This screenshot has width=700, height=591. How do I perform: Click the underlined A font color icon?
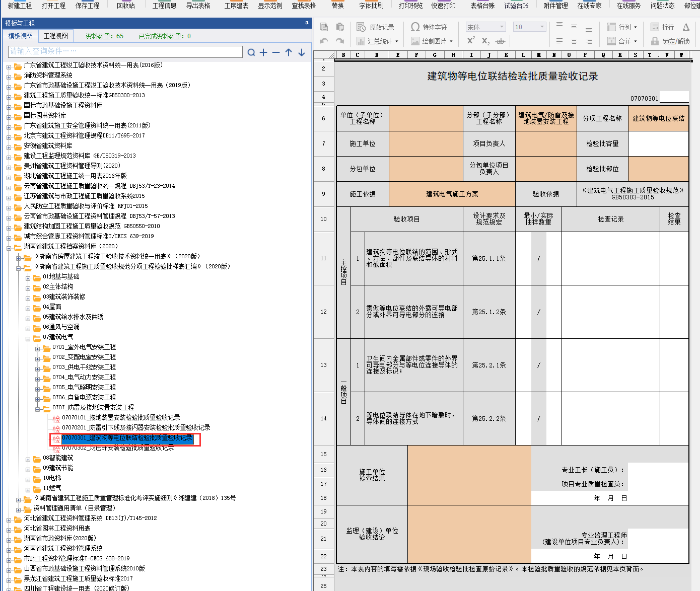click(x=686, y=27)
